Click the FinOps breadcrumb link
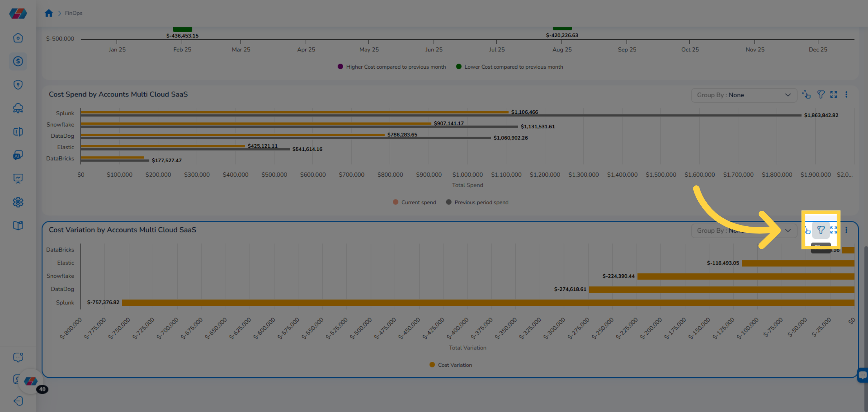Screen dimensions: 868x412 (x=73, y=13)
